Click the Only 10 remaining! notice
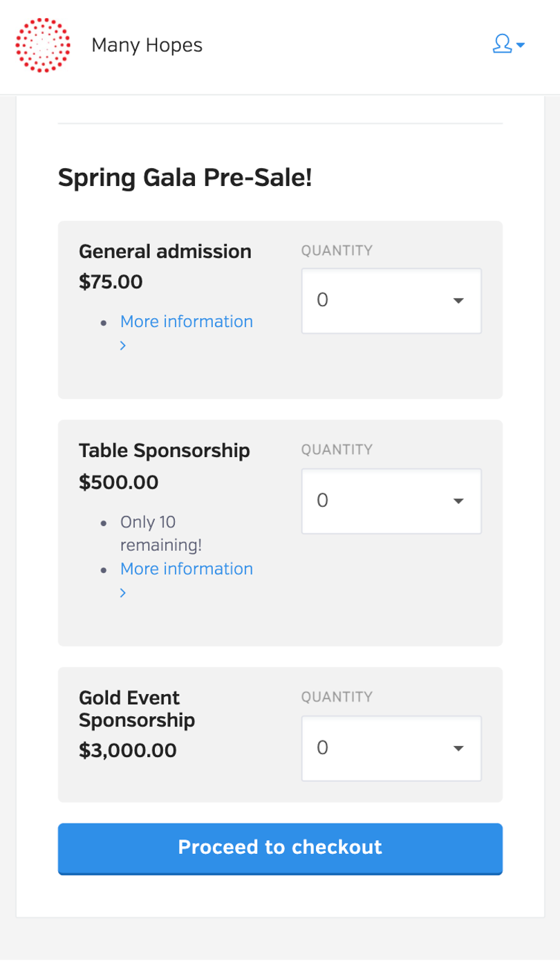560x961 pixels. point(161,533)
